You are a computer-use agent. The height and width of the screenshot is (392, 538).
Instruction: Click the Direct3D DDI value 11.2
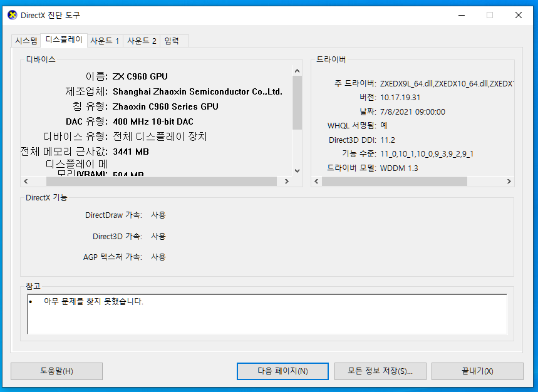click(x=388, y=140)
